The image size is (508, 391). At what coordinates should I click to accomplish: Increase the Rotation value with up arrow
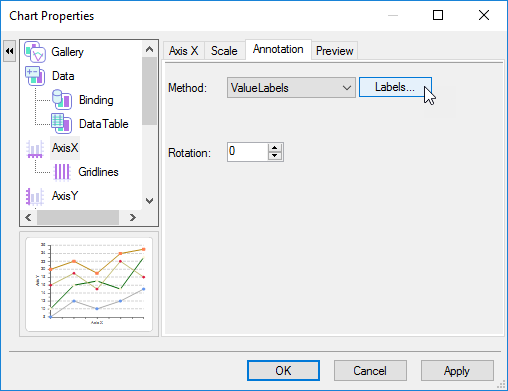click(x=275, y=148)
